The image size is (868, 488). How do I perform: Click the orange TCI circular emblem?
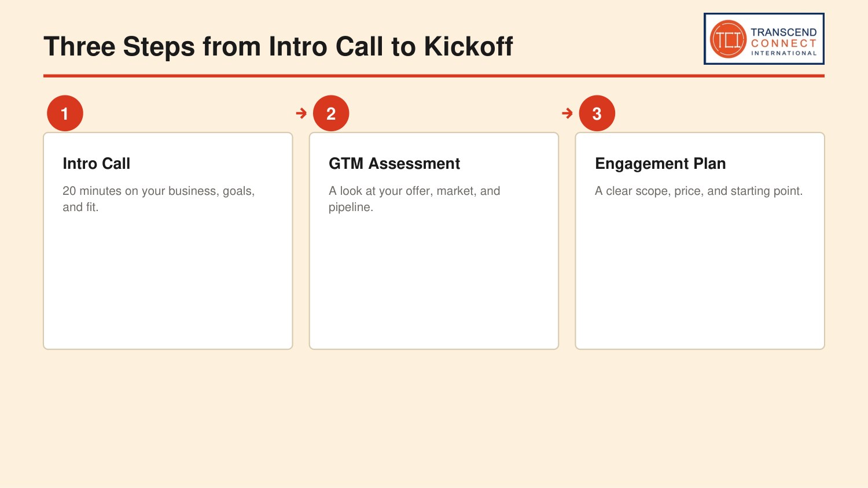click(728, 39)
